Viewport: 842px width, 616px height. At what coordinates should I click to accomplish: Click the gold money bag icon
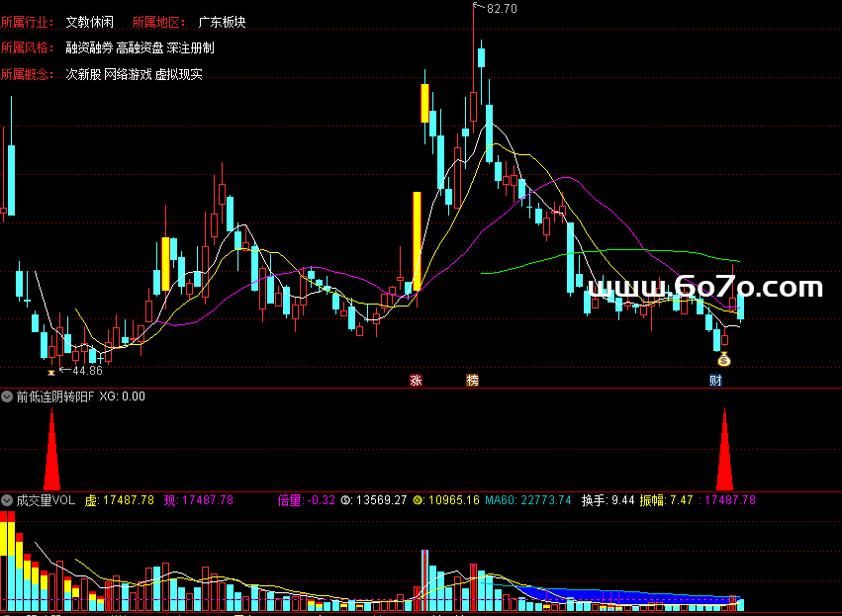point(723,359)
